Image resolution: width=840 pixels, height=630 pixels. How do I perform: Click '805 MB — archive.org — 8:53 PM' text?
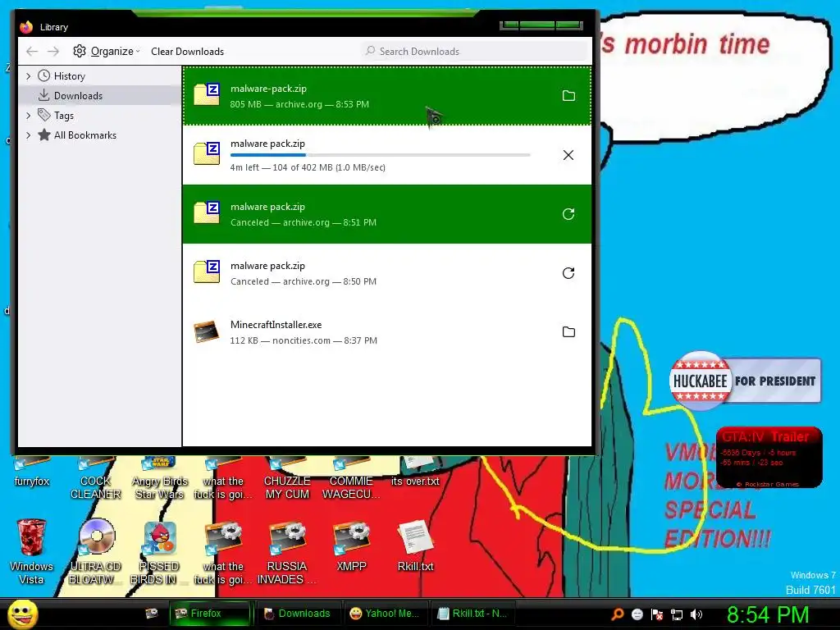point(299,104)
